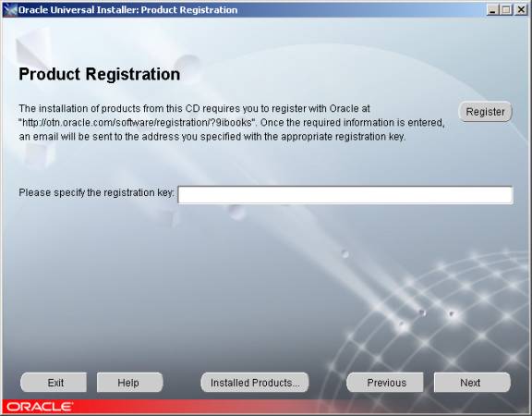The height and width of the screenshot is (416, 532).
Task: Click the 'Please specify the registration key' label
Action: pos(96,192)
